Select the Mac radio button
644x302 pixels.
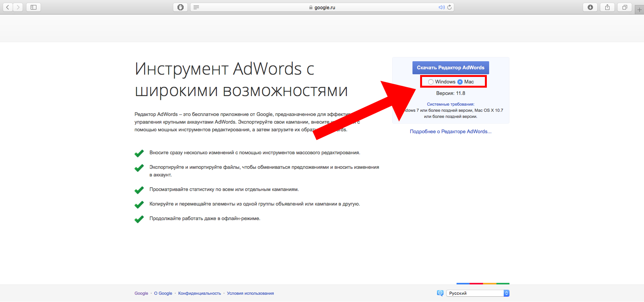(x=460, y=82)
